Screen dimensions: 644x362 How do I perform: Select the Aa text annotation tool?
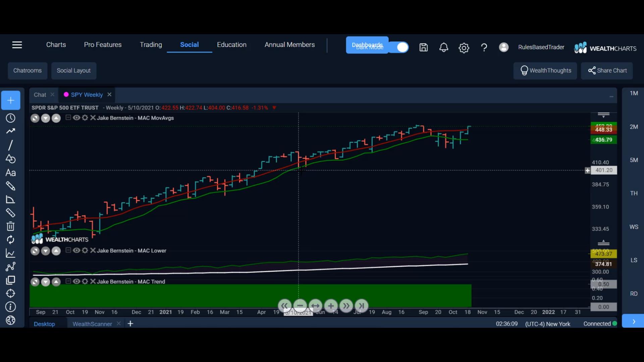tap(11, 173)
